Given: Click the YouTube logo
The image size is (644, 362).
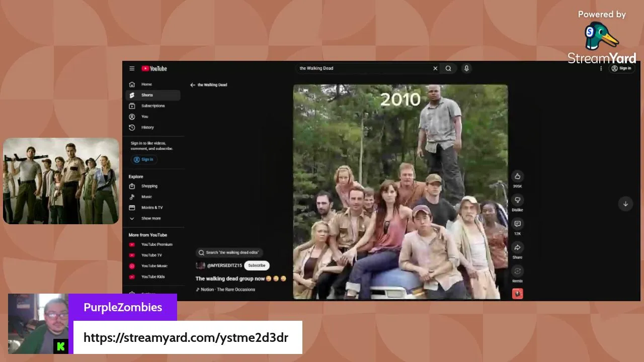Looking at the screenshot, I should [x=154, y=68].
